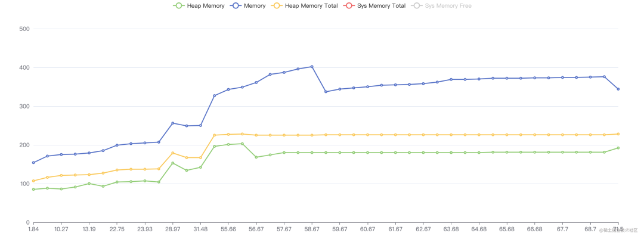
Task: Click the Heap Memory Total point at 55.66
Action: click(228, 135)
